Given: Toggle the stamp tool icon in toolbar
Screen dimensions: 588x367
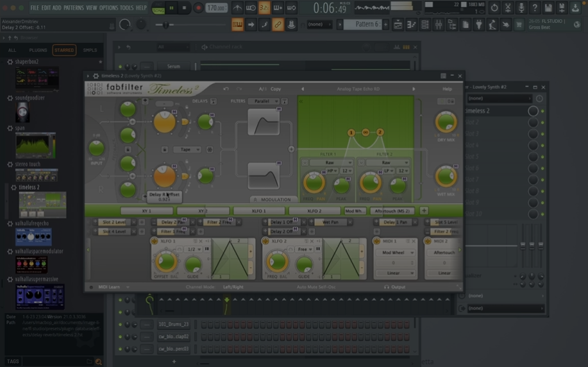Looking at the screenshot, I should tap(291, 25).
